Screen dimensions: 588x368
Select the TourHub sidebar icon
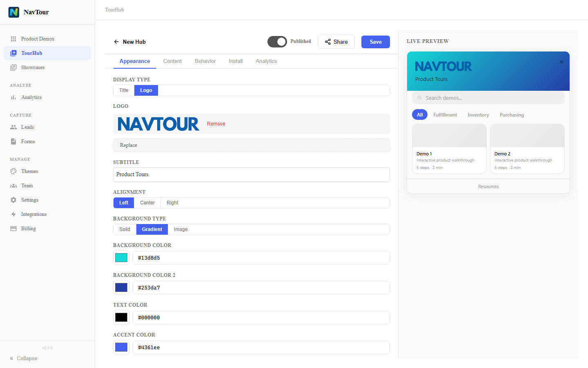13,53
